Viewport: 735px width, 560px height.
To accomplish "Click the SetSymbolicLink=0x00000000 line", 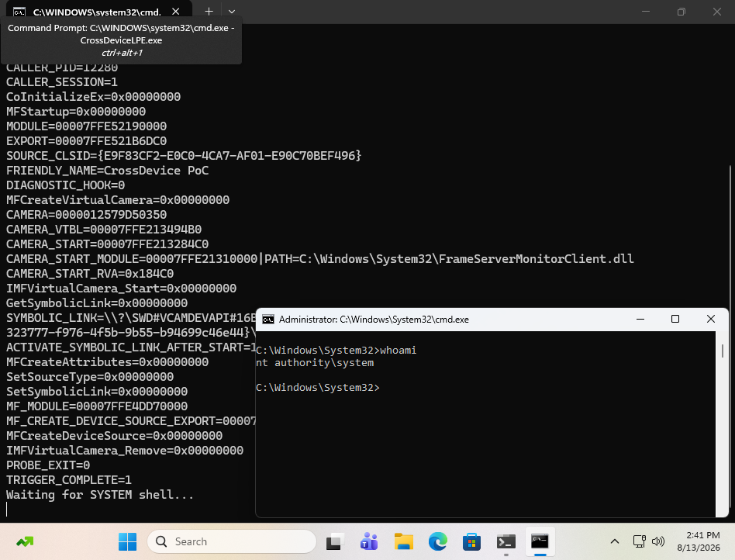I will pyautogui.click(x=97, y=392).
